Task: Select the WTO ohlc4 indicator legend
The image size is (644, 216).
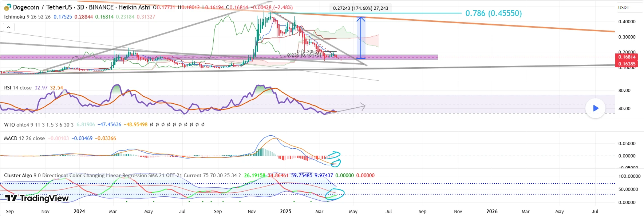Action: pyautogui.click(x=39, y=124)
